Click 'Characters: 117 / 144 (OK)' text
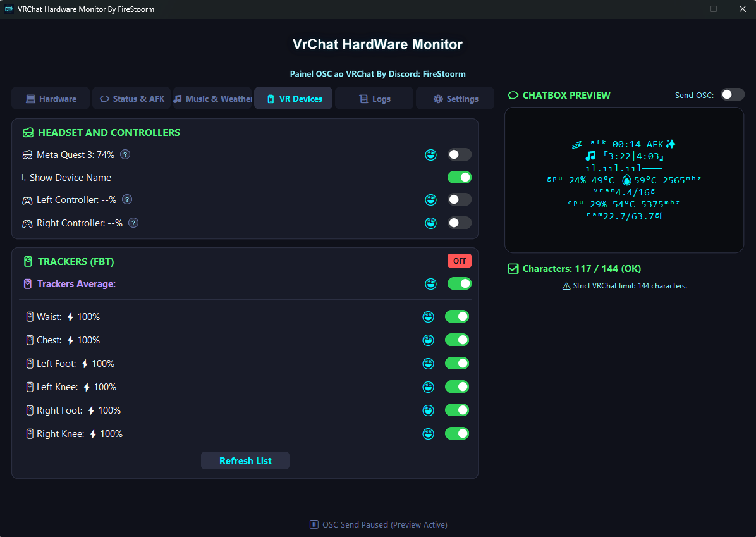Image resolution: width=756 pixels, height=537 pixels. [582, 269]
